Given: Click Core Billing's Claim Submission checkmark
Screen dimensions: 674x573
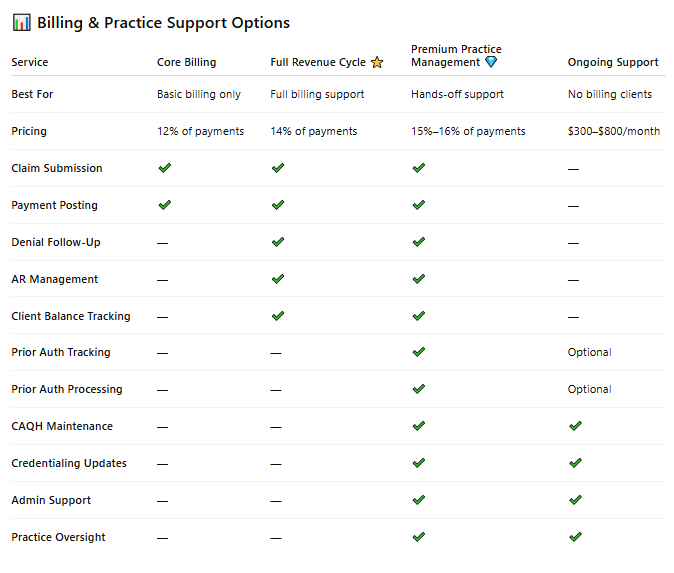Looking at the screenshot, I should point(165,168).
